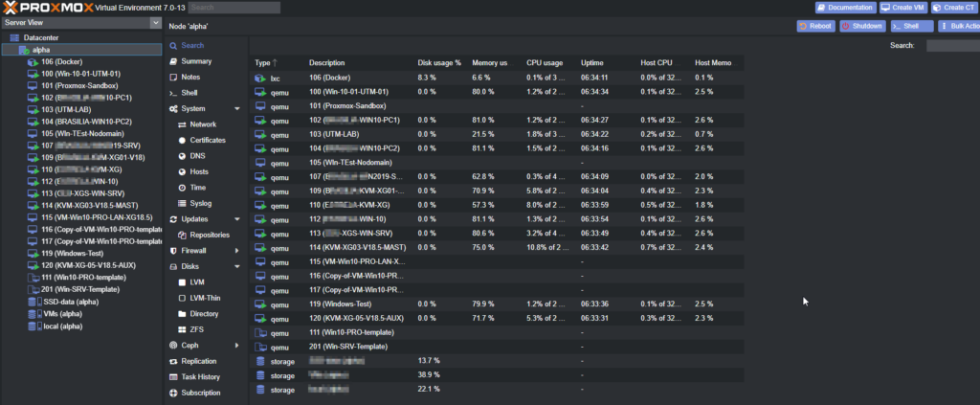This screenshot has width=980, height=405.
Task: Click the Create CT button
Action: pos(955,8)
